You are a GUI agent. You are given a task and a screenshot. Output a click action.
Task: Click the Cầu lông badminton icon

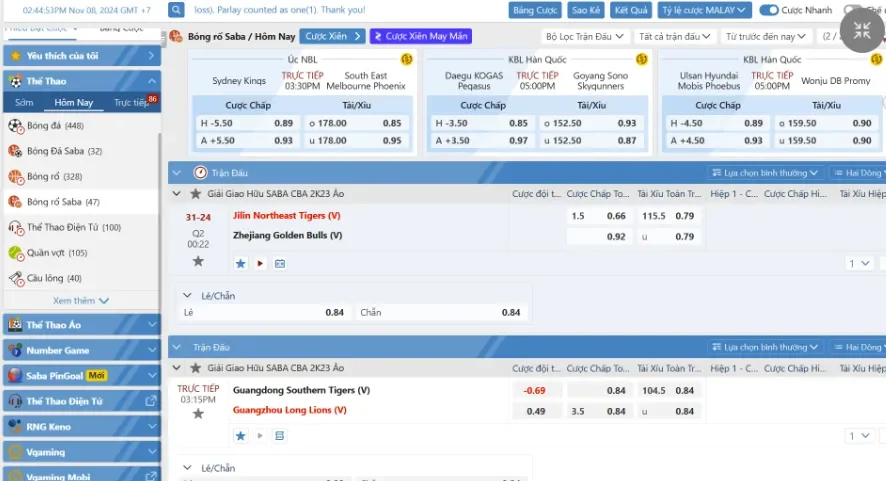(x=15, y=278)
